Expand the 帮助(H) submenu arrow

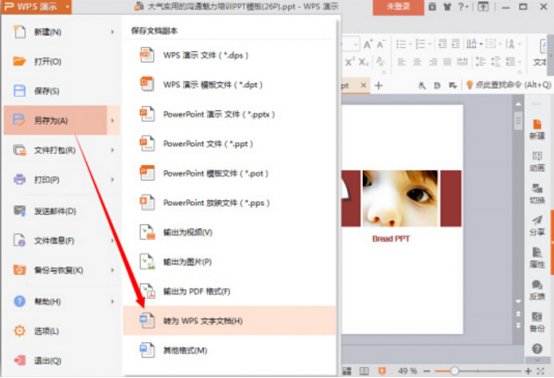[112, 301]
